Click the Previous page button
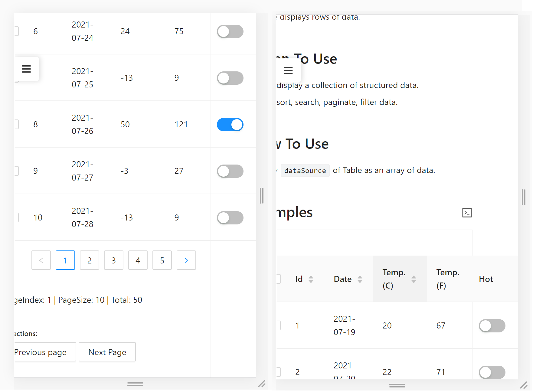The image size is (536, 392). click(x=45, y=352)
